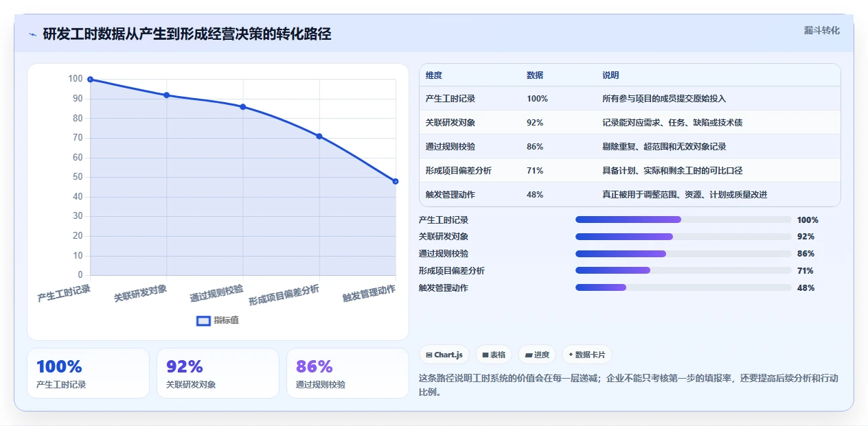This screenshot has height=426, width=868.
Task: Click the 48% progress percentage label
Action: [806, 288]
